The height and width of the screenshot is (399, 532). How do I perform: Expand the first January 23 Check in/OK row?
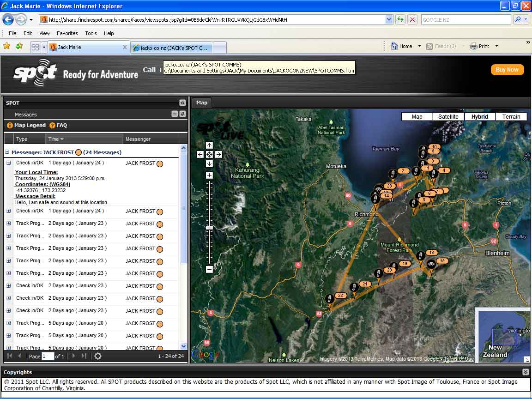tap(8, 286)
